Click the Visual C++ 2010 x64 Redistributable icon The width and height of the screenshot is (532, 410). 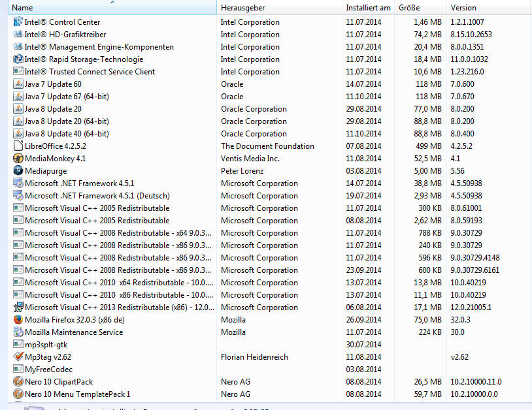pos(18,282)
